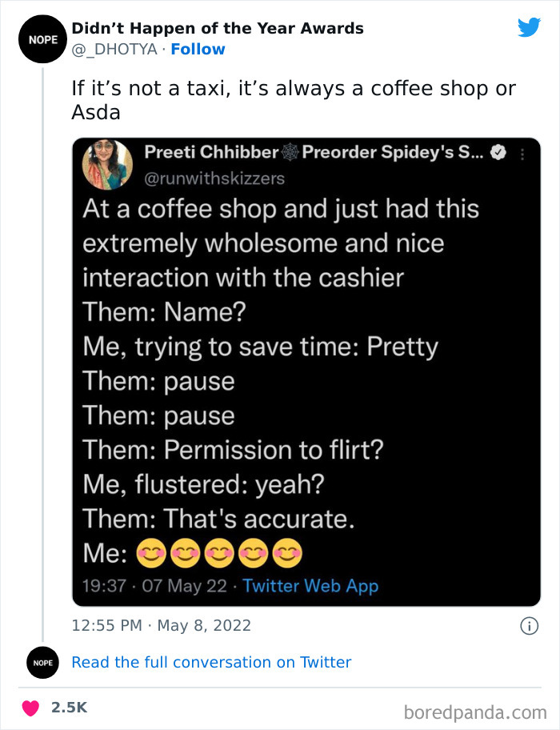Follow the @_DHOTYA account

click(x=198, y=50)
